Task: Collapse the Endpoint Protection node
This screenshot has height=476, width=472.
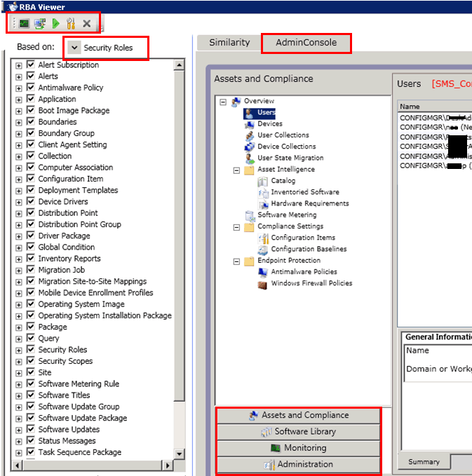Action: 236,261
